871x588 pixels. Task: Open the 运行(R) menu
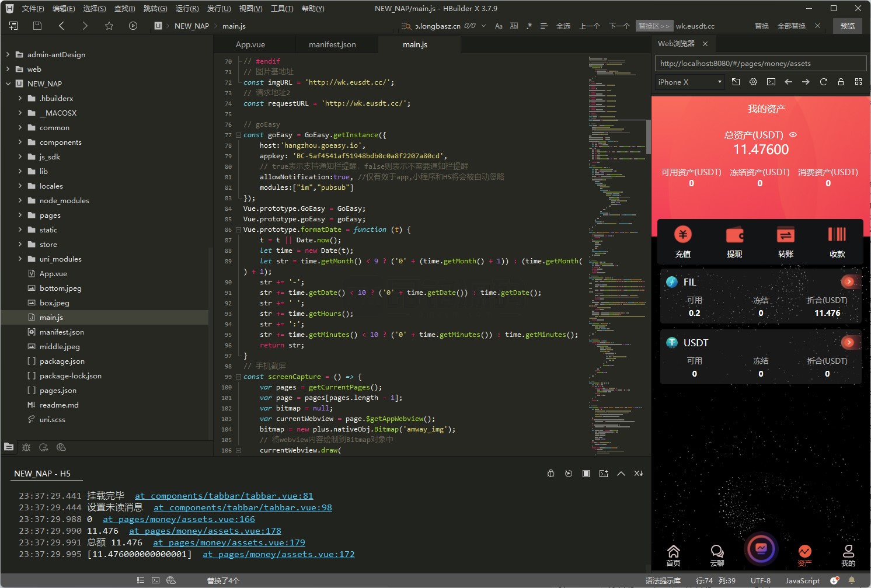pyautogui.click(x=187, y=8)
